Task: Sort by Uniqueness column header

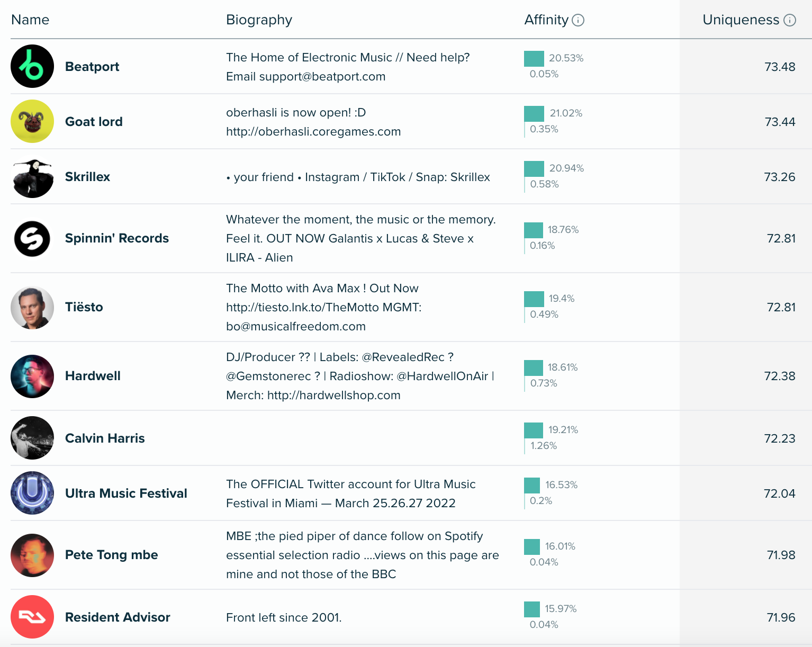Action: tap(741, 20)
